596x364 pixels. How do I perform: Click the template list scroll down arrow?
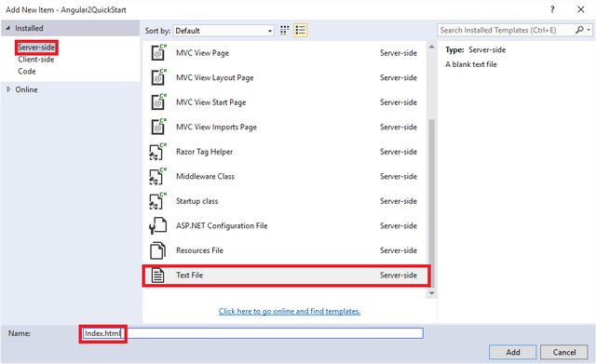click(431, 293)
